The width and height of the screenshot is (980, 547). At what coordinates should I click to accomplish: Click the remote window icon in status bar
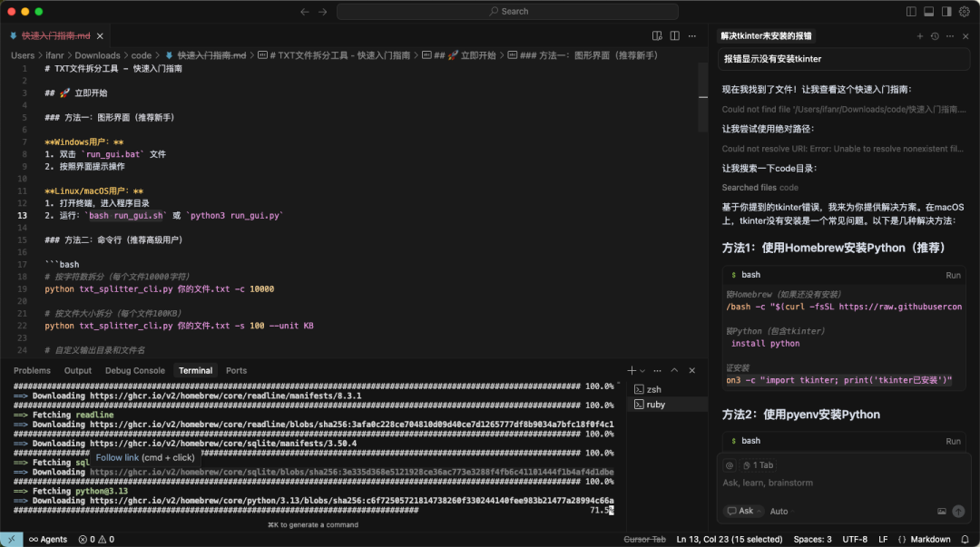click(11, 539)
